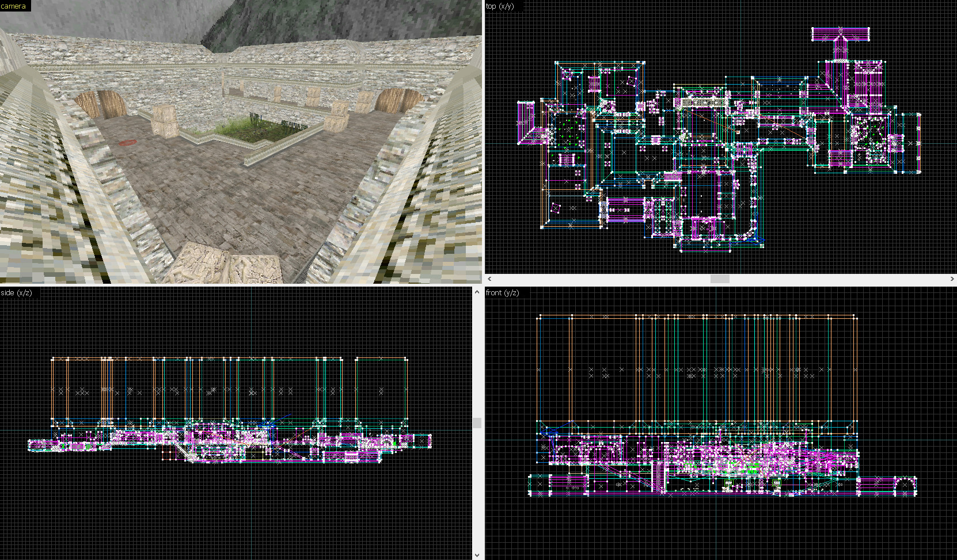This screenshot has height=560, width=957.
Task: Click the down scroll arrow on the side view
Action: click(x=476, y=554)
